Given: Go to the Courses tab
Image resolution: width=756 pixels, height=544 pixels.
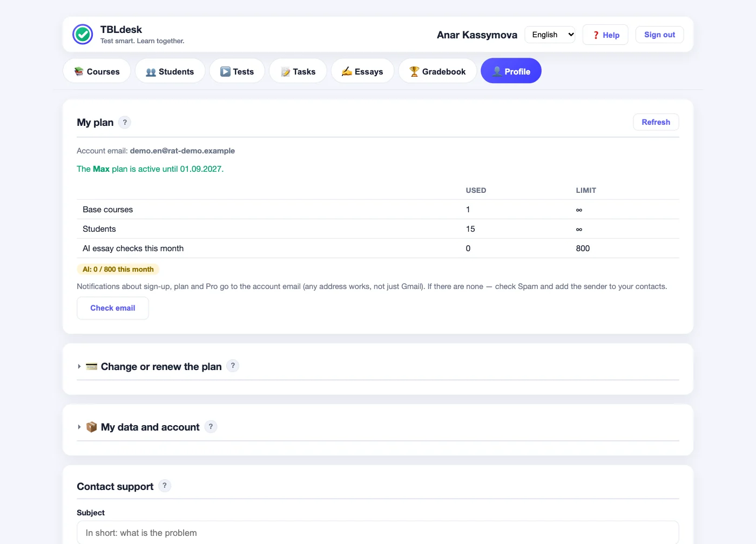Looking at the screenshot, I should [x=97, y=71].
